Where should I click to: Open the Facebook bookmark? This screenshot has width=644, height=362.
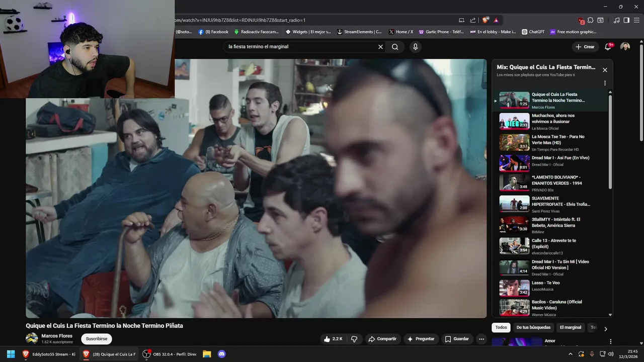213,32
